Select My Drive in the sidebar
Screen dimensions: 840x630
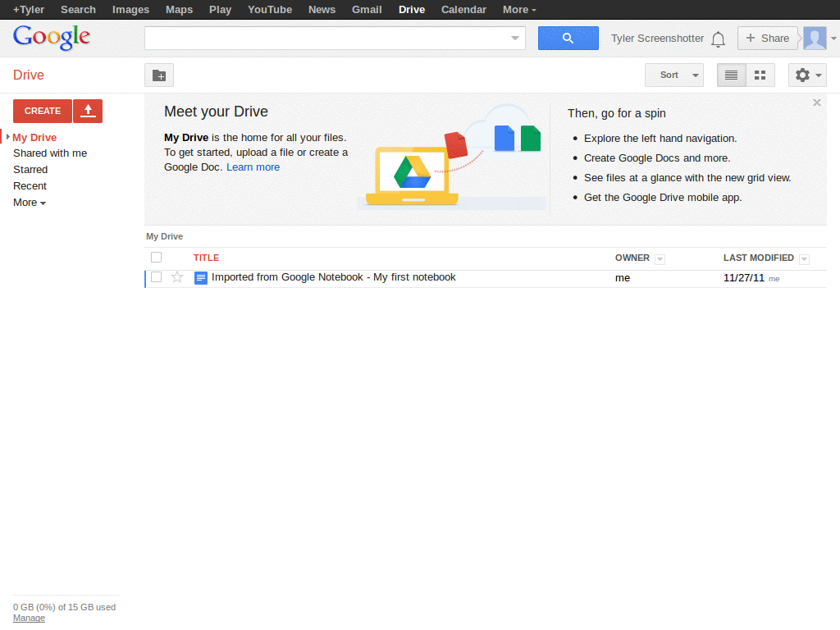pos(34,138)
